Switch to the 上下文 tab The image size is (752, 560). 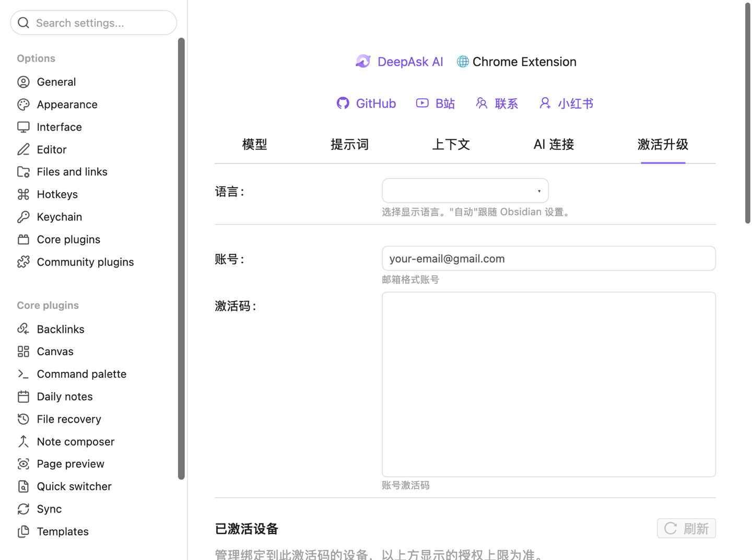(451, 145)
